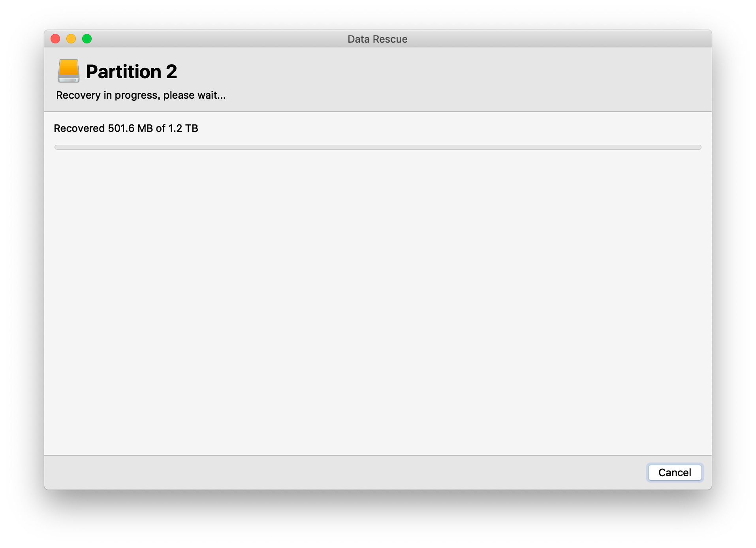This screenshot has height=548, width=756.
Task: Click the right end of progress bar
Action: tap(699, 147)
